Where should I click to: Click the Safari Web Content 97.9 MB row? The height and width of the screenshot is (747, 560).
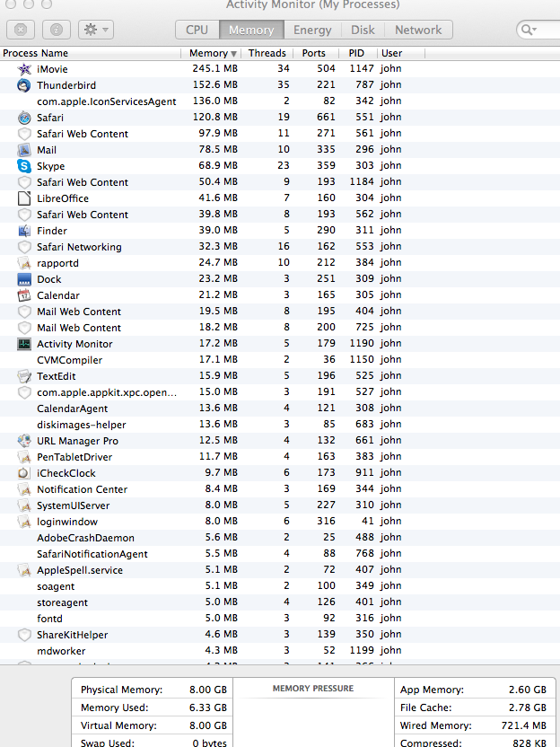[280, 134]
